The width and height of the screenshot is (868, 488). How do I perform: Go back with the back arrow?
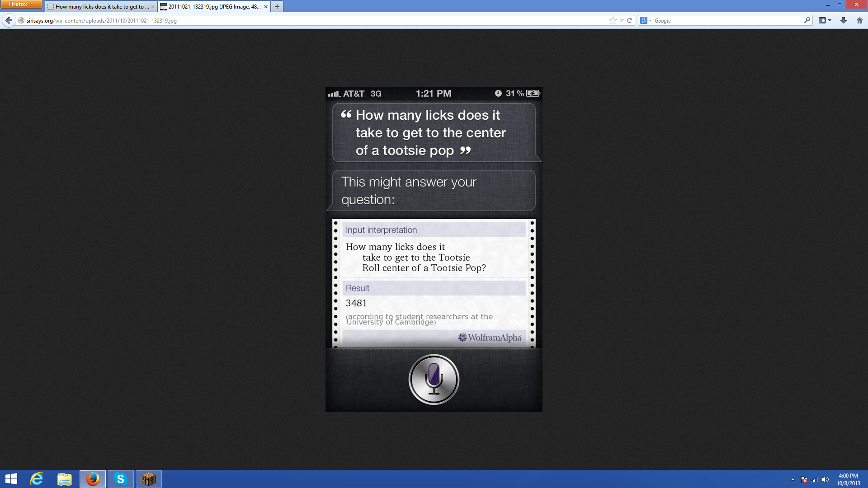(9, 20)
